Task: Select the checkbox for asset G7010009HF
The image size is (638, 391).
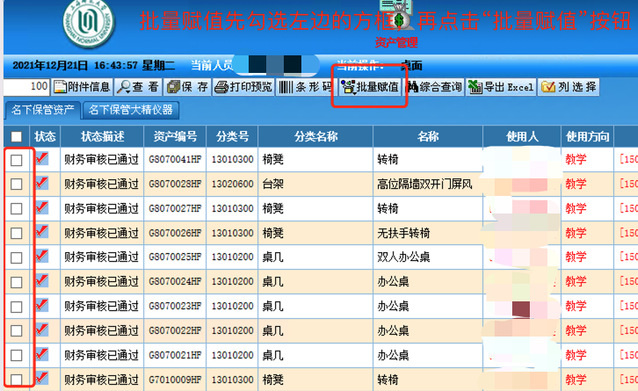Action: [17, 380]
